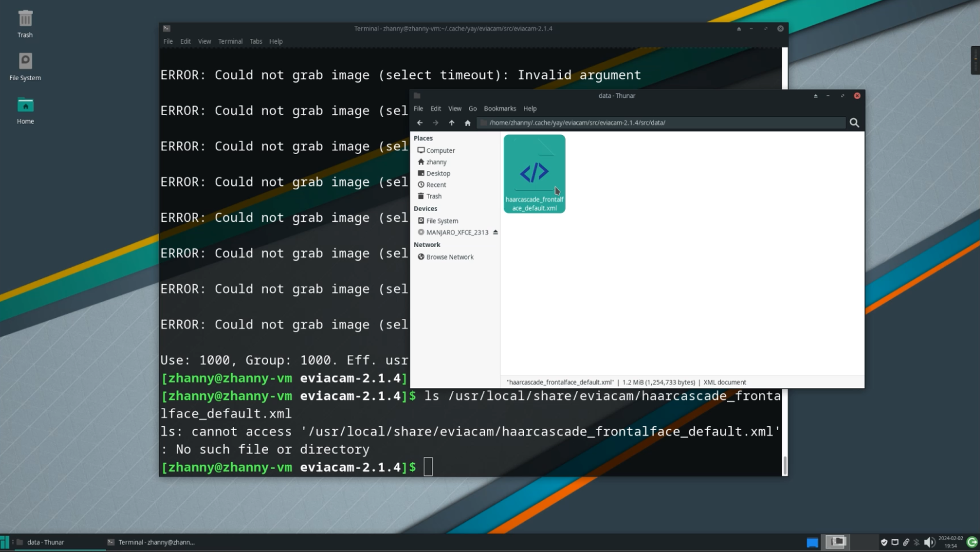
Task: Click the paperclip clipboard icon in tray
Action: click(x=906, y=542)
